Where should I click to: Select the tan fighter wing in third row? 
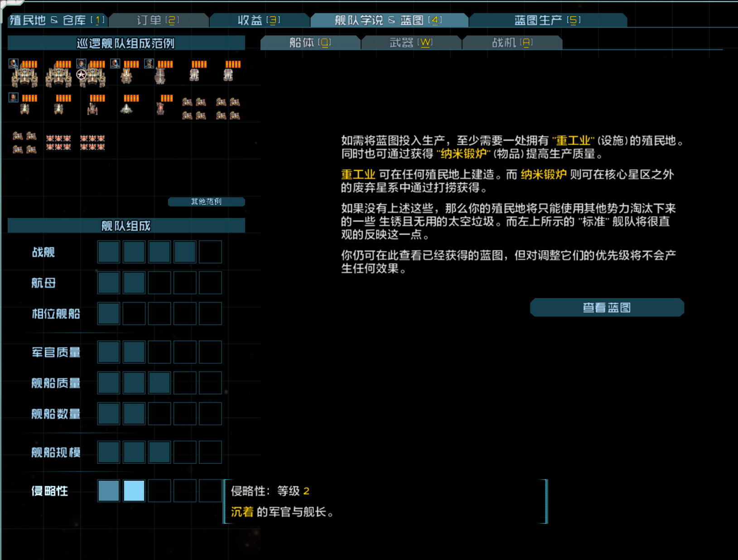point(24,142)
